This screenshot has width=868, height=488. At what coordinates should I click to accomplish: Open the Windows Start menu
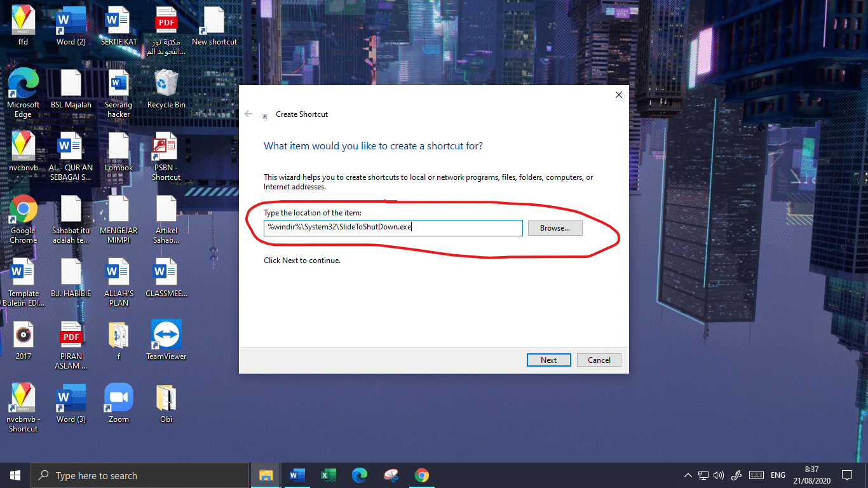point(15,475)
